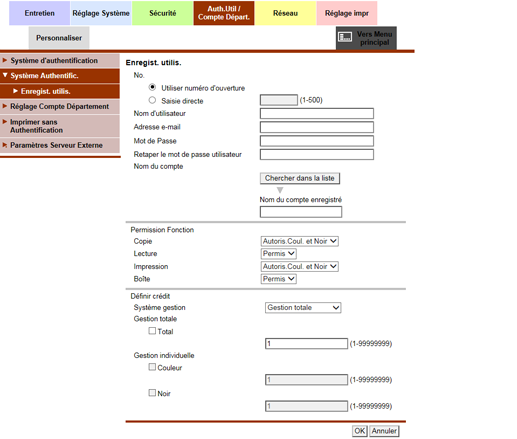Open the Personnaliser tab
The width and height of the screenshot is (517, 439).
59,38
